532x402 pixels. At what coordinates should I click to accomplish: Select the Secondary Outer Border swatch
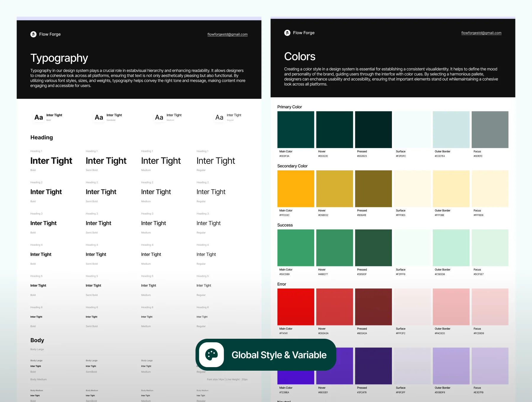(451, 189)
